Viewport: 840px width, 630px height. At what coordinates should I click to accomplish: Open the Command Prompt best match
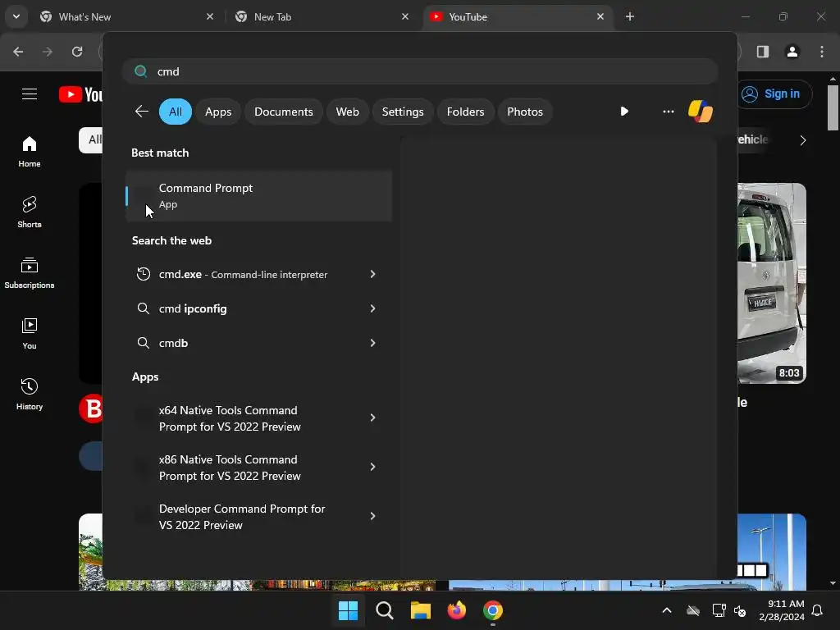[258, 195]
